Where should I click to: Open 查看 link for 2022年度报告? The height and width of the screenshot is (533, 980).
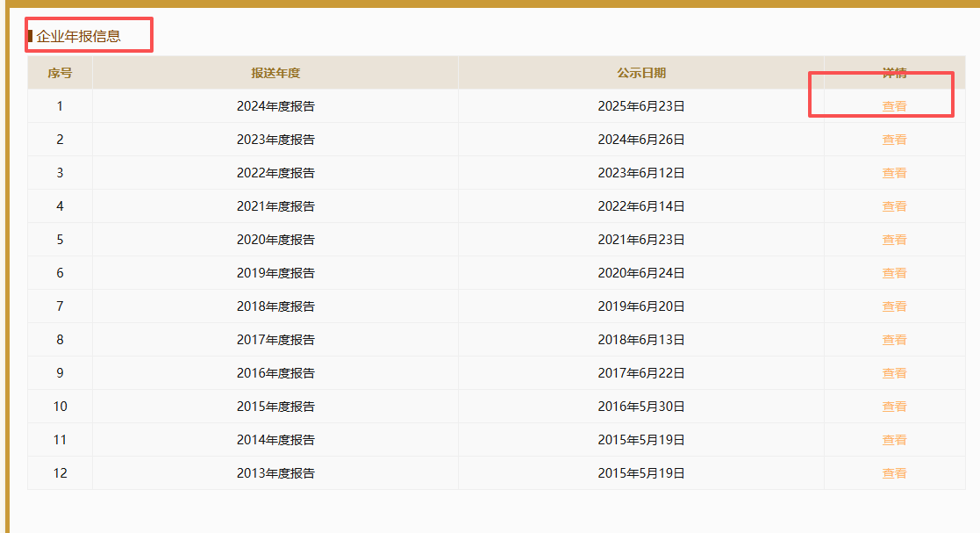pos(894,173)
